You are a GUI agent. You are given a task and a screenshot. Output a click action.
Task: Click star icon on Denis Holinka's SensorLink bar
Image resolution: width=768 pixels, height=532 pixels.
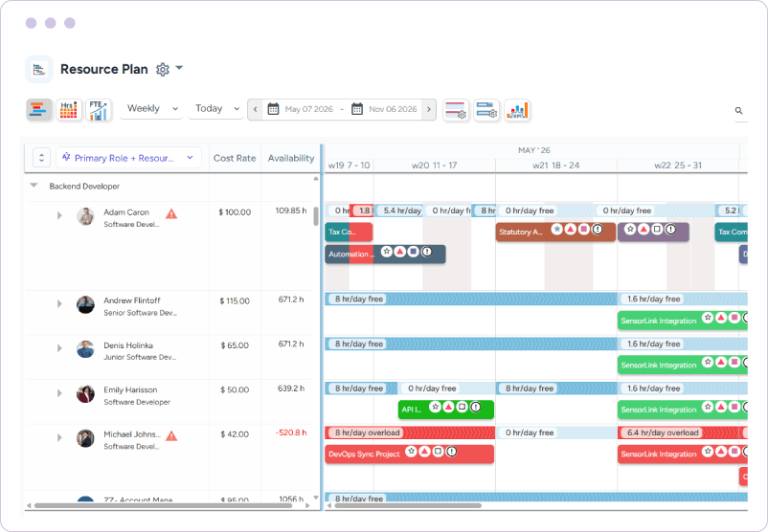click(708, 363)
